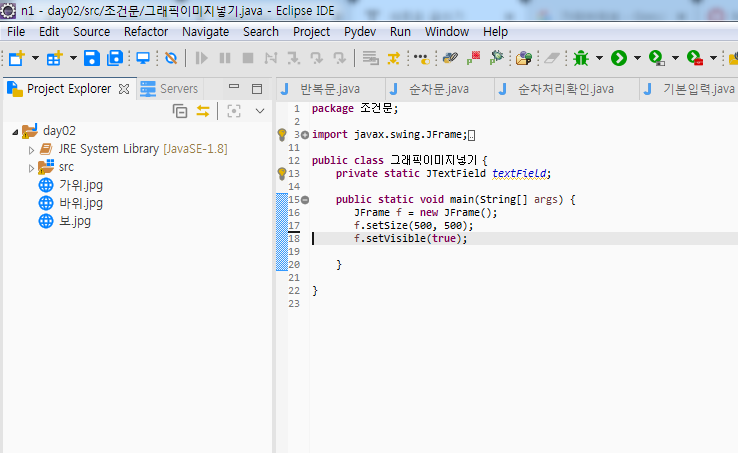The width and height of the screenshot is (738, 453).
Task: Switch to the 순차문.java editor tab
Action: point(439,89)
